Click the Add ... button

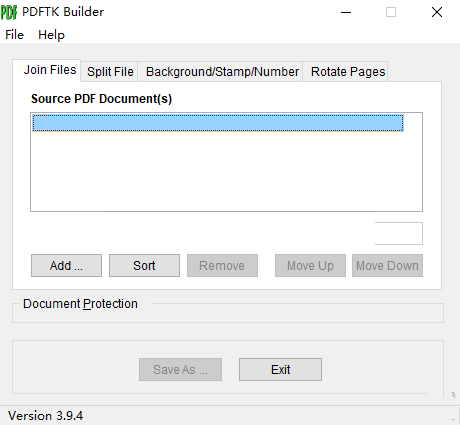click(66, 266)
